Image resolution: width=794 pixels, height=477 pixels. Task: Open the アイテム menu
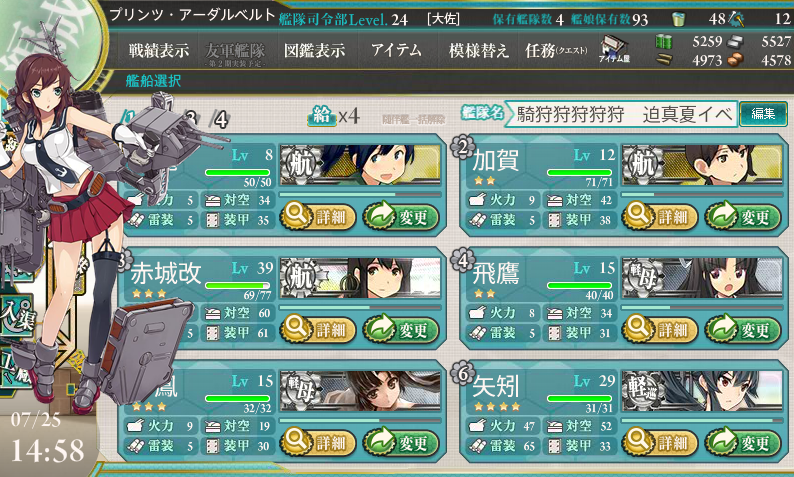pos(396,50)
